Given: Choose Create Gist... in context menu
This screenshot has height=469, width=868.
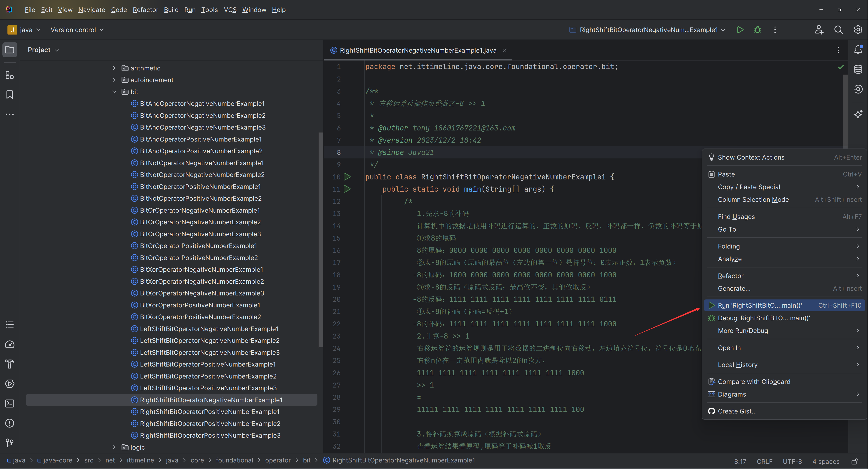Looking at the screenshot, I should tap(784, 411).
